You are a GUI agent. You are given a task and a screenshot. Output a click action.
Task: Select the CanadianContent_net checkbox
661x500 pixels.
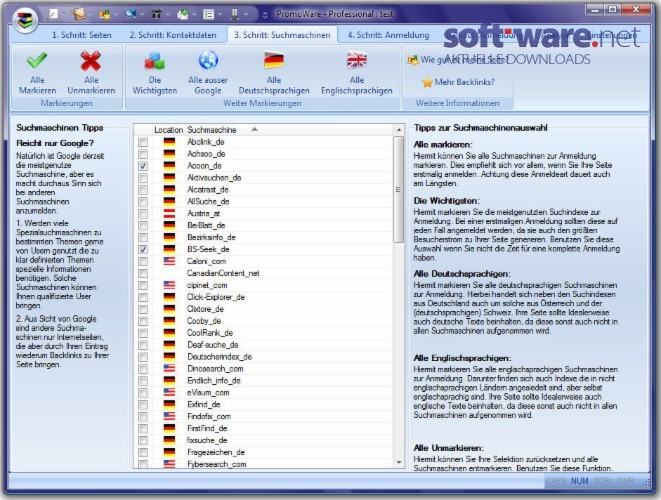[143, 273]
